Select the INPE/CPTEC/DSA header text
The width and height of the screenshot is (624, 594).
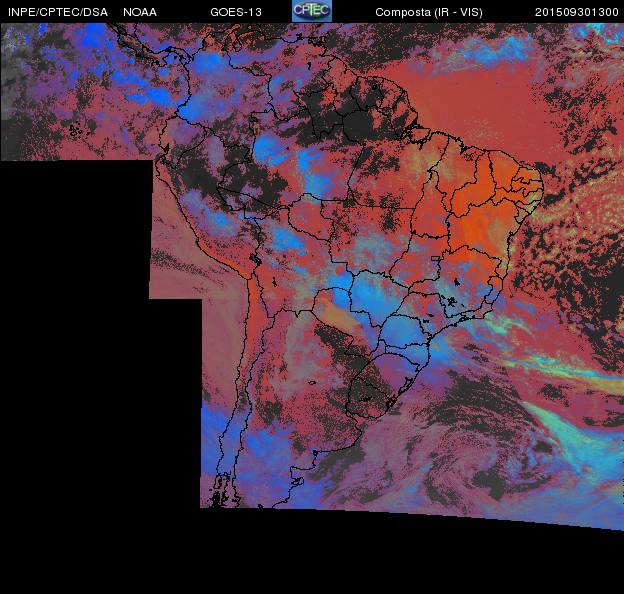(58, 12)
